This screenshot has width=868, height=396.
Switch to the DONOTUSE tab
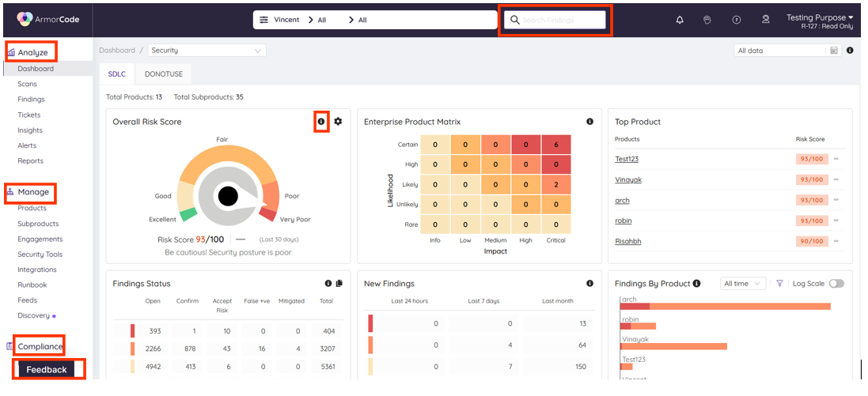coord(162,74)
